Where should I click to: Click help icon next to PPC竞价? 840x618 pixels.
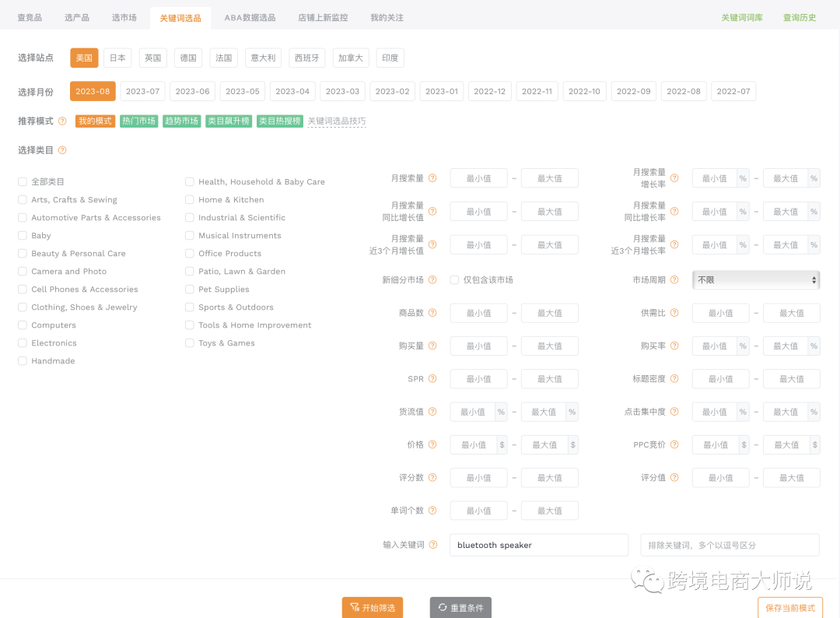pos(674,445)
